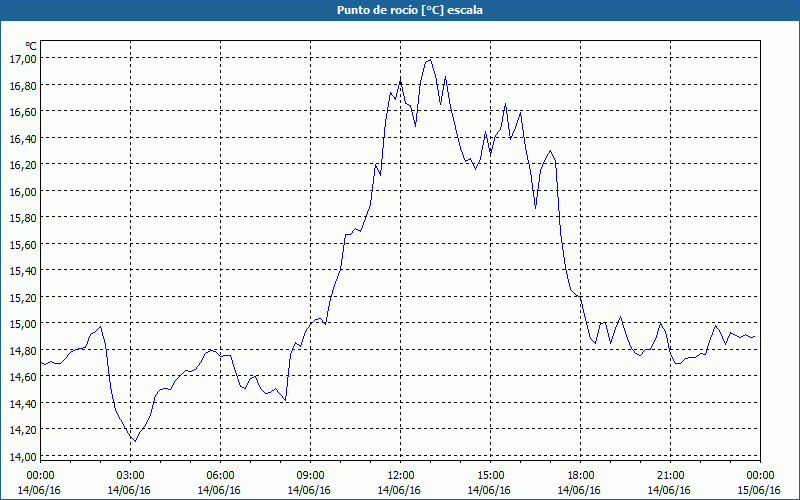Select the 14,00 y-axis value
The height and width of the screenshot is (500, 800).
pyautogui.click(x=23, y=457)
